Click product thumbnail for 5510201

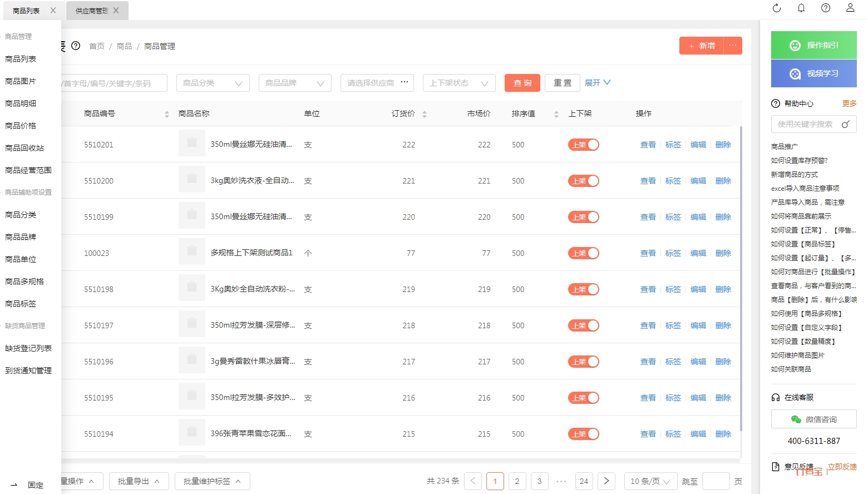coord(192,143)
